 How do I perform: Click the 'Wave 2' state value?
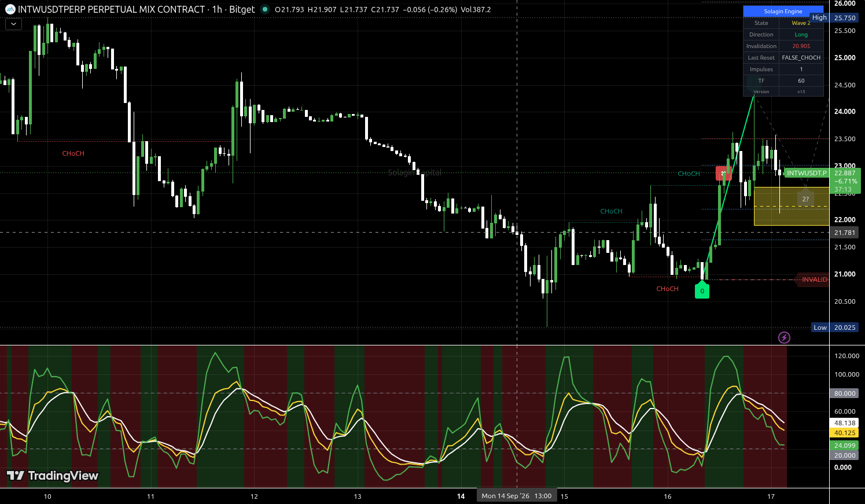[801, 23]
